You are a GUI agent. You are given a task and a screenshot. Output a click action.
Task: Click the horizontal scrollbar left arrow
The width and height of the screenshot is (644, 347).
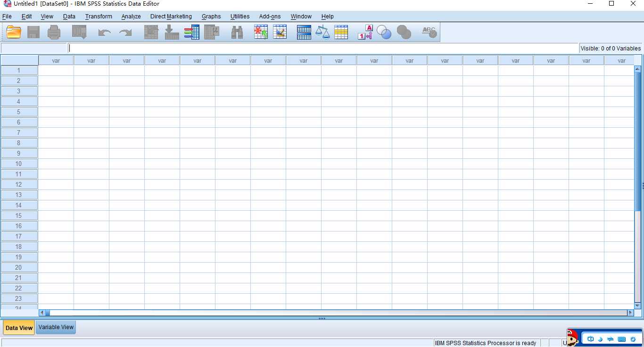(x=42, y=313)
